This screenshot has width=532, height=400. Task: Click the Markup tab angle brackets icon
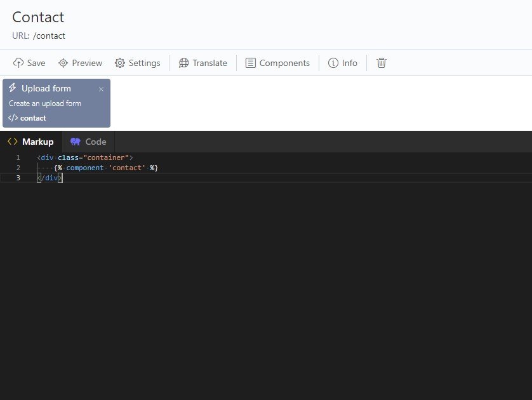(x=13, y=142)
